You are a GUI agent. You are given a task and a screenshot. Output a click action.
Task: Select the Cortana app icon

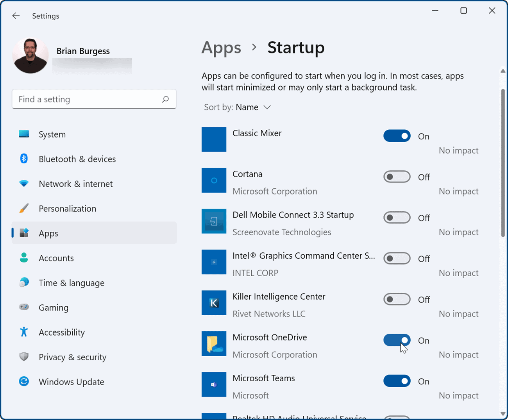pos(214,180)
